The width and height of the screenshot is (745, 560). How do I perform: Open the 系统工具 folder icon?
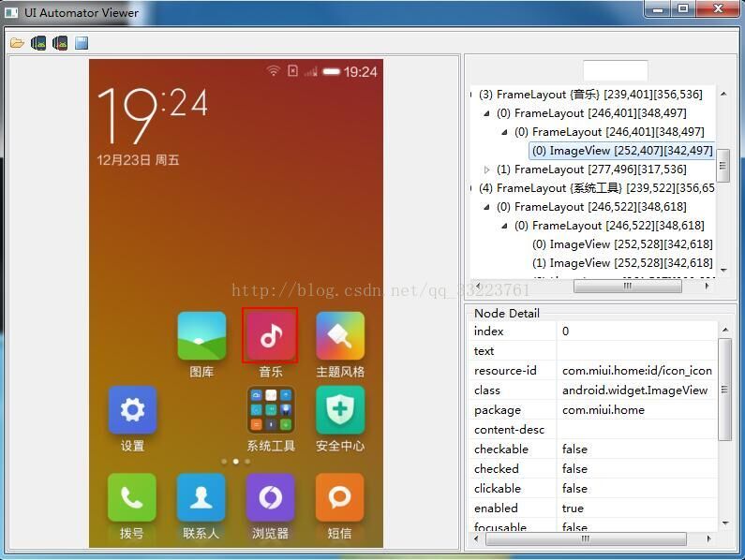(x=271, y=410)
